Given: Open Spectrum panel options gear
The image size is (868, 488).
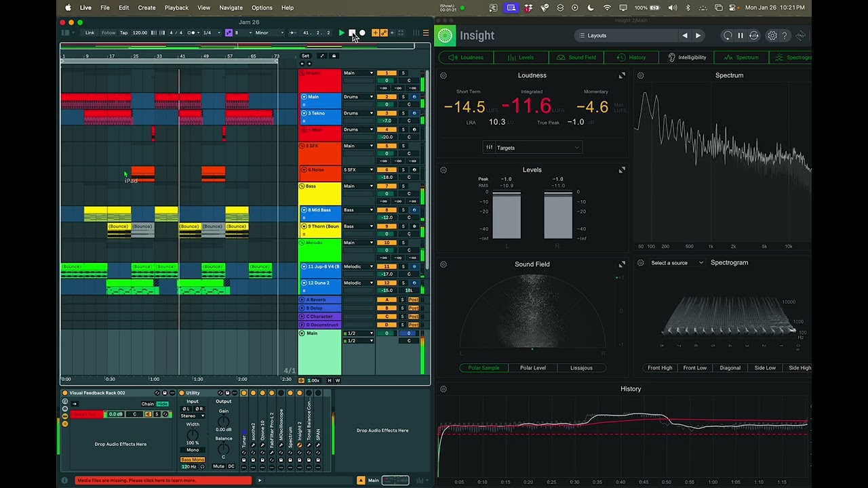Looking at the screenshot, I should [x=641, y=75].
